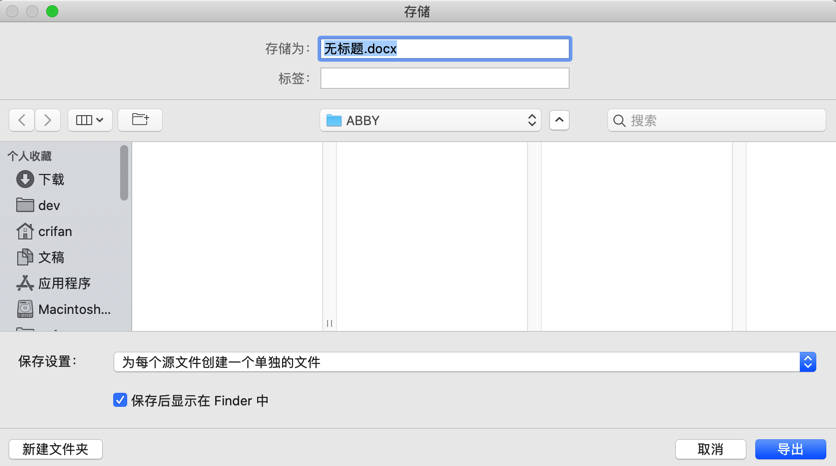Click the house icon next to crifan
Screen dimensions: 836x466
pos(25,231)
